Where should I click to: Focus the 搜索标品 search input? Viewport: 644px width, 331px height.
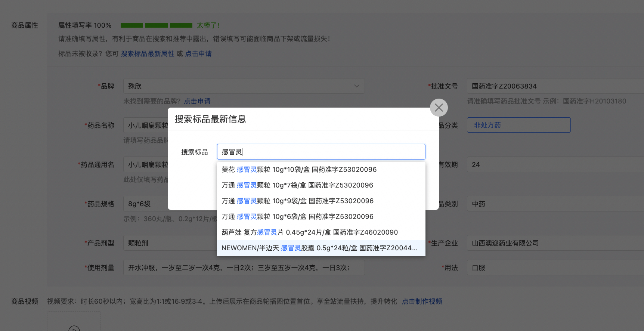pyautogui.click(x=321, y=152)
